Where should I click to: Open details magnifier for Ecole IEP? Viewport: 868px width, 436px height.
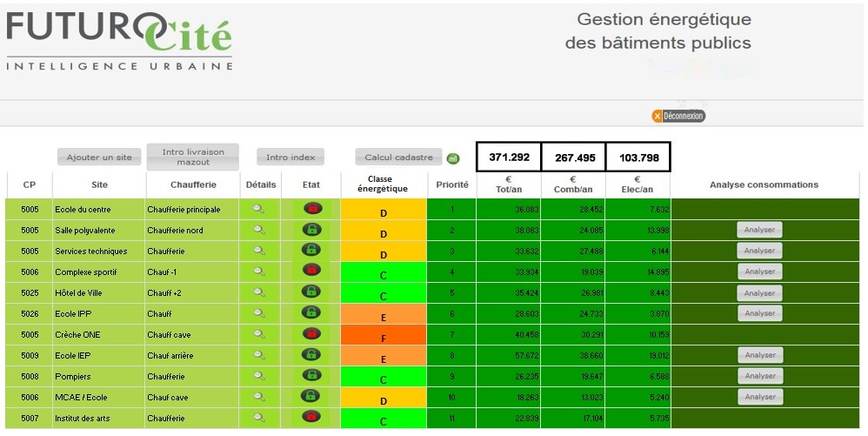(258, 355)
